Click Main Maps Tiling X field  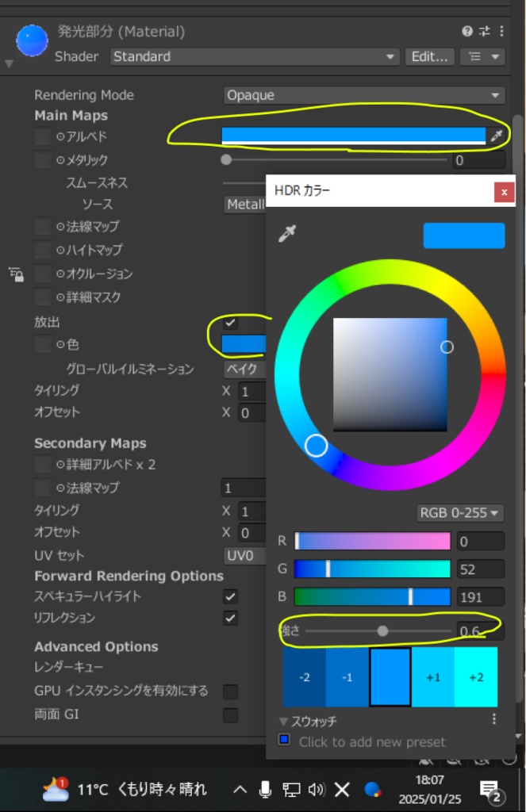coord(251,392)
